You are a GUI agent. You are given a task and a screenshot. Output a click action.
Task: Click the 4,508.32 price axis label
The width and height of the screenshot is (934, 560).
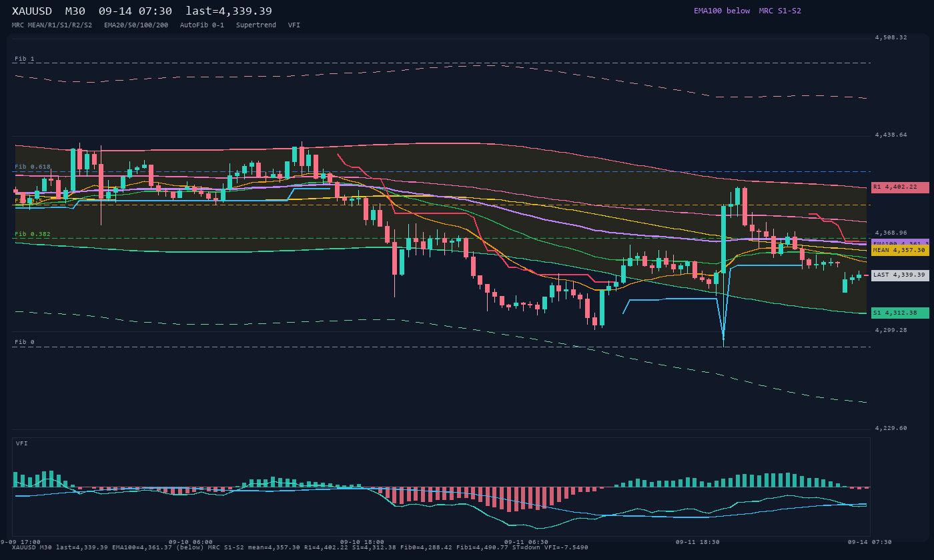891,37
